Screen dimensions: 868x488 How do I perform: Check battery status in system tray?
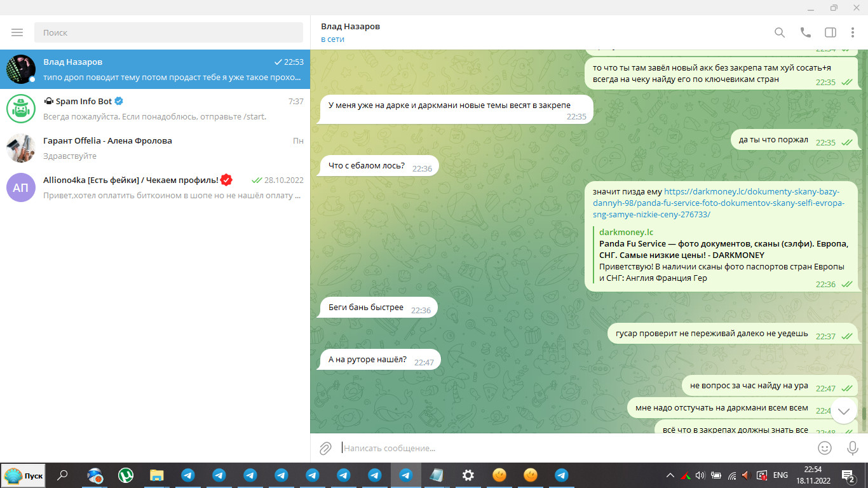[x=716, y=475]
